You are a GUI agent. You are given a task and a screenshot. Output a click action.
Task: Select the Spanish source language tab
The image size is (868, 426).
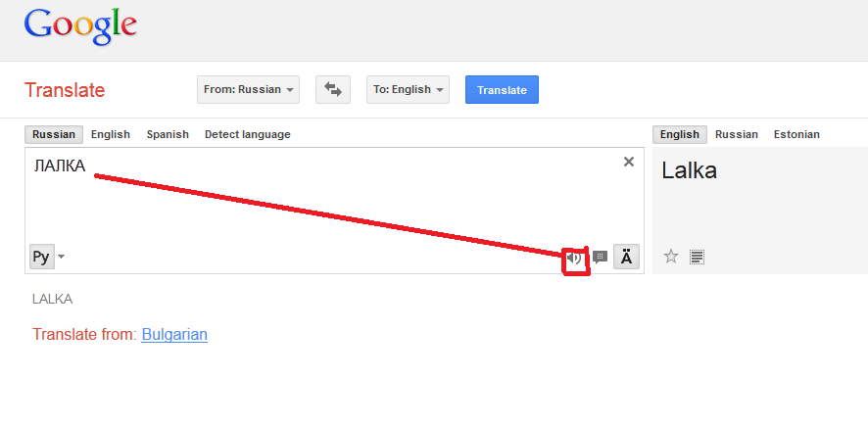point(168,134)
